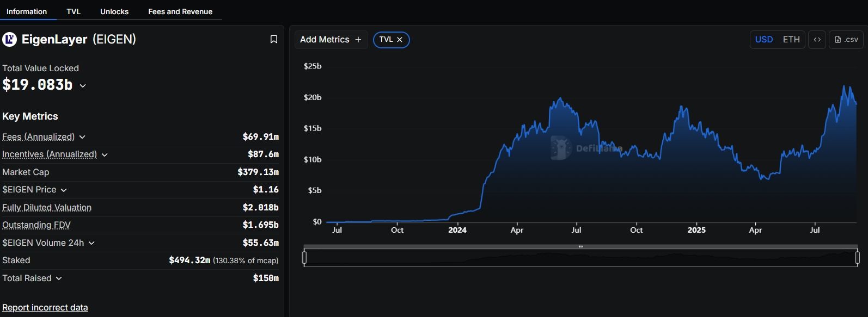This screenshot has width=868, height=317.
Task: Expand Incentives (Annualized) details
Action: [105, 155]
